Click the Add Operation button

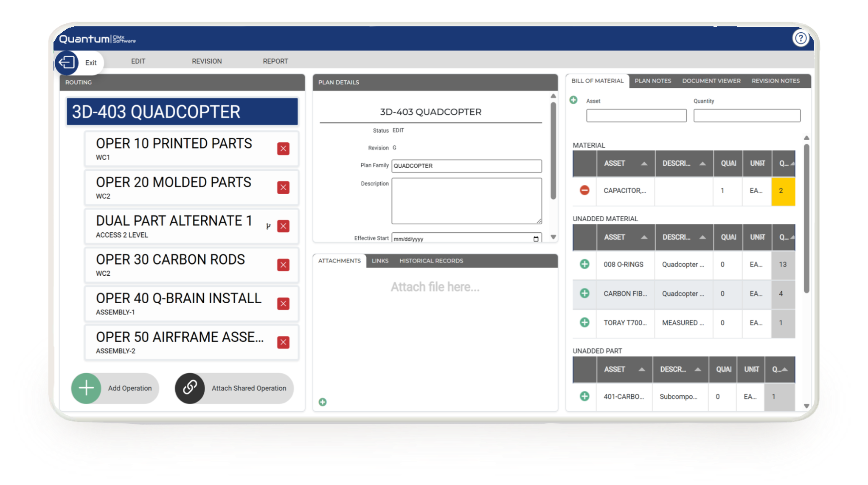click(115, 388)
